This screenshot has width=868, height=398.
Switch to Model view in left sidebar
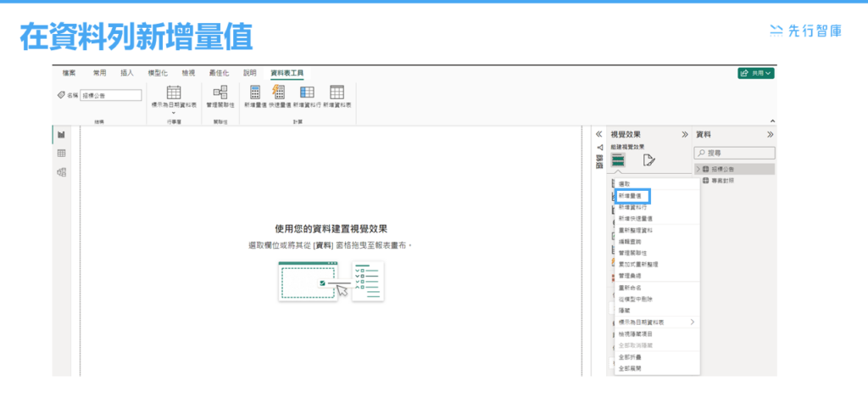coord(61,172)
